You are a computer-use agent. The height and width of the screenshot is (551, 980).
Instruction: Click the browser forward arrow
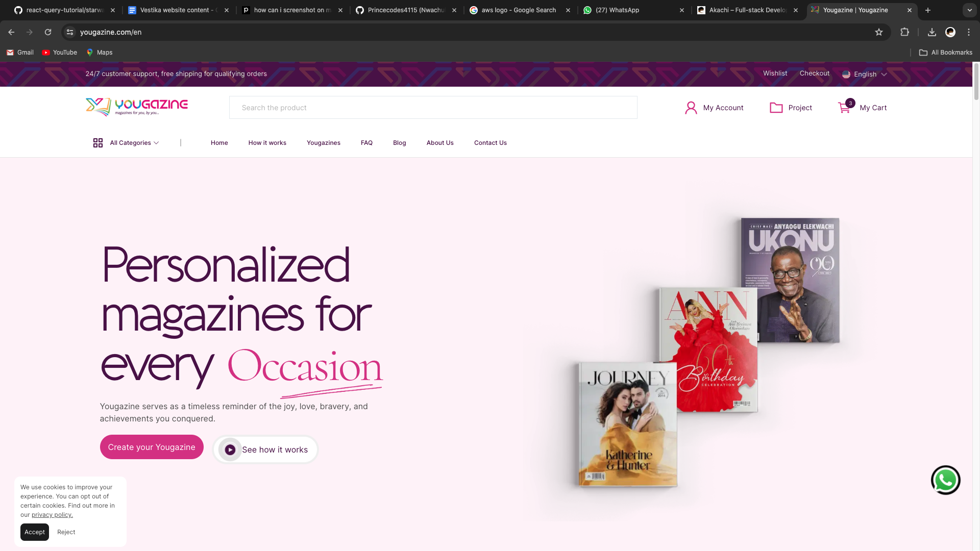tap(30, 32)
